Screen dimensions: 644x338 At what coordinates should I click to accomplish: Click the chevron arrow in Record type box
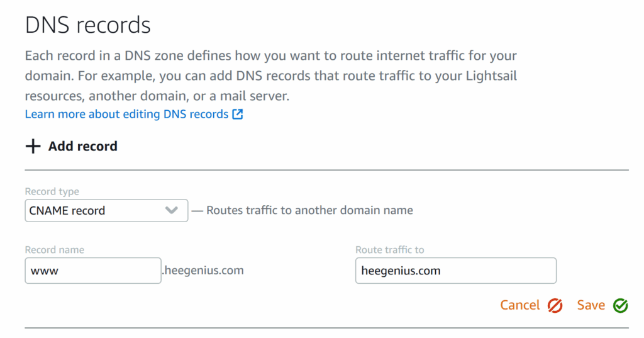click(x=171, y=210)
